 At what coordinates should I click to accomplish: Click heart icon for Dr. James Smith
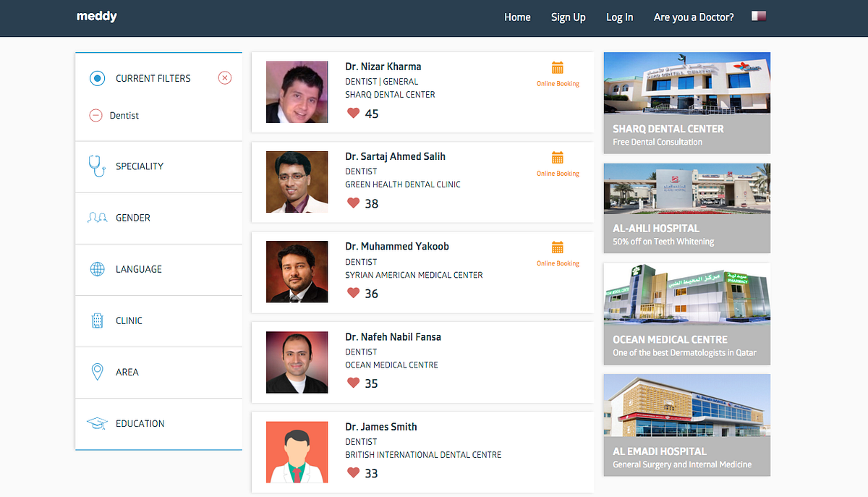tap(353, 472)
